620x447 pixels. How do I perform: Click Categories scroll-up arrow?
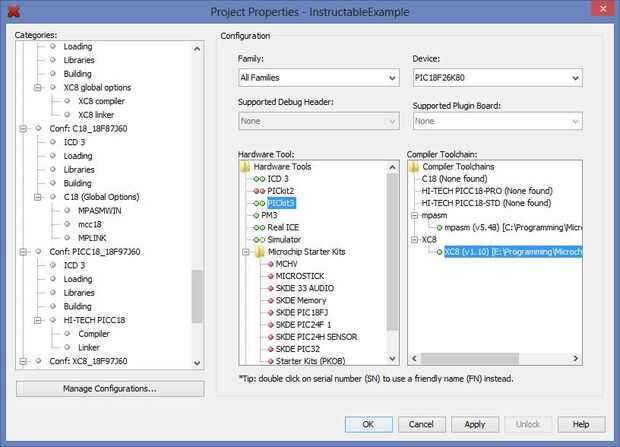point(197,49)
